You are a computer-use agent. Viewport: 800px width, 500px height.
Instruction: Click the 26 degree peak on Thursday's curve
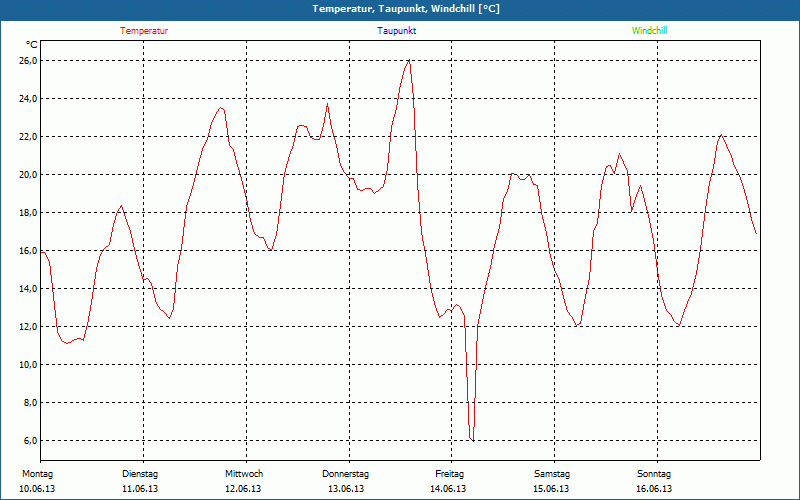coord(409,60)
